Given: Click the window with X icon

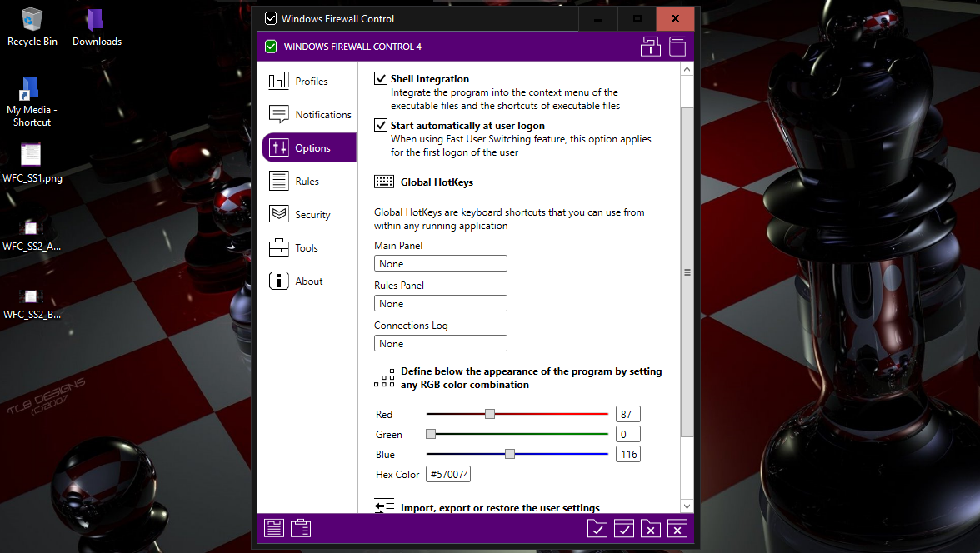Looking at the screenshot, I should [677, 528].
